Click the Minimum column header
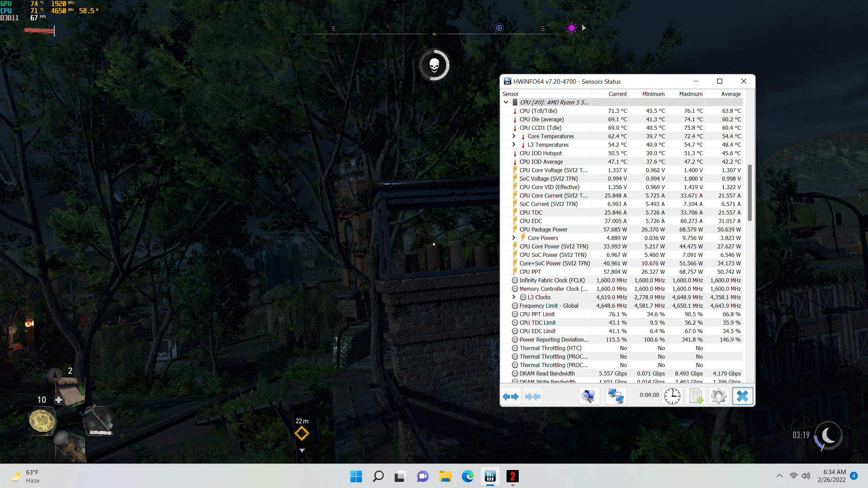The height and width of the screenshot is (488, 868). click(x=648, y=94)
